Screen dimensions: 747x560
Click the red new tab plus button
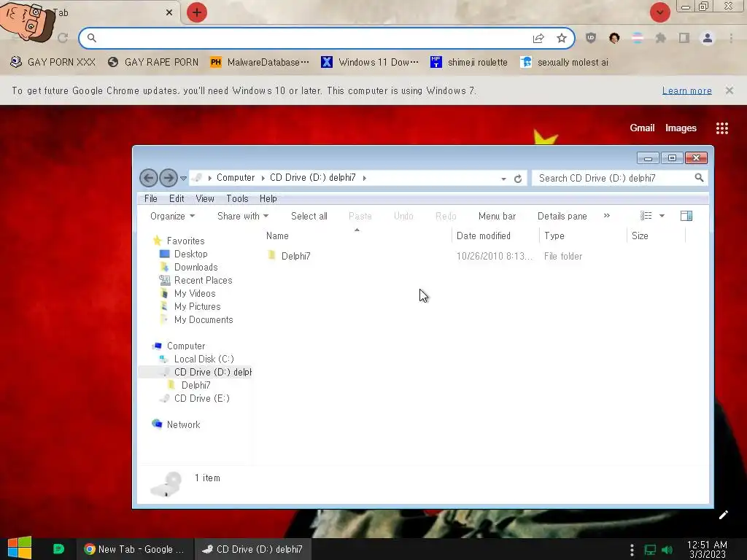pyautogui.click(x=197, y=12)
